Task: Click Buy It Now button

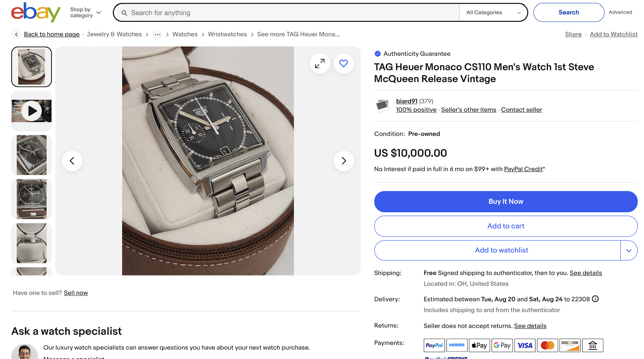Action: (506, 201)
